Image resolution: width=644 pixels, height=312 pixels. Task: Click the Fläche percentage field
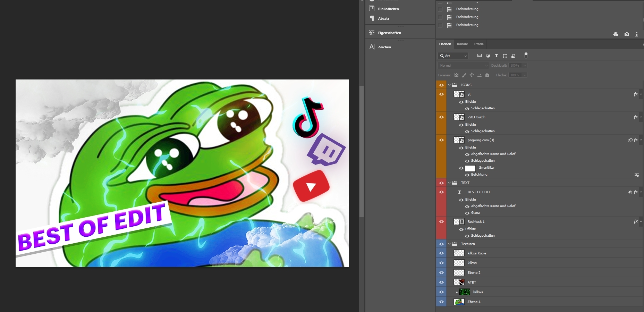pos(515,75)
